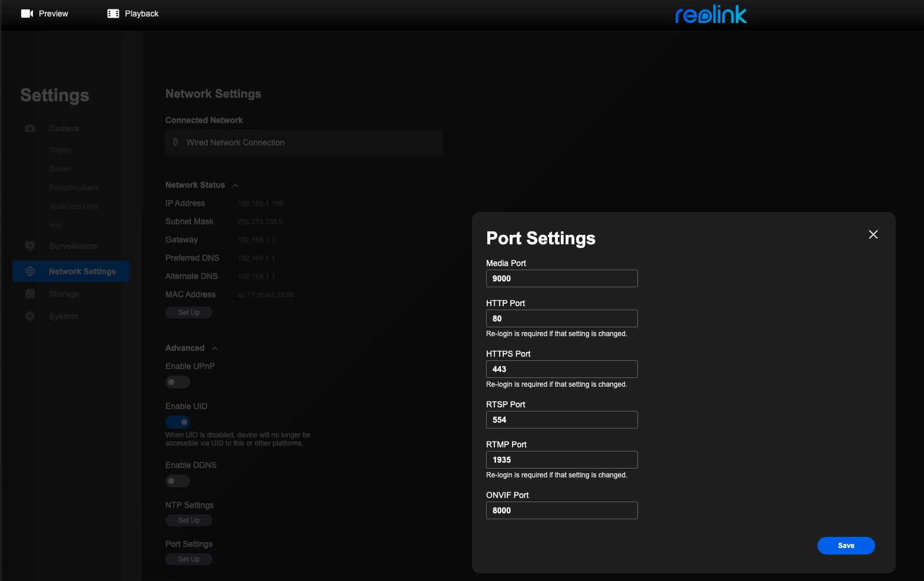Viewport: 924px width, 581px height.
Task: Save the port settings
Action: point(846,546)
